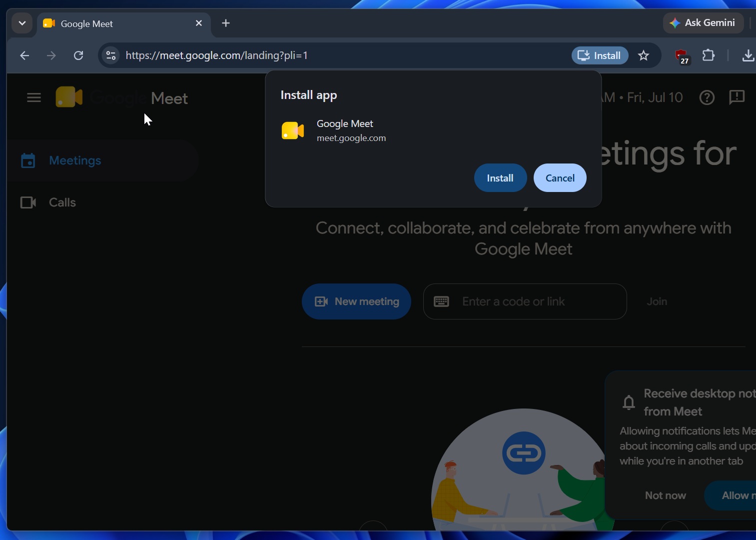This screenshot has width=756, height=540.
Task: Open the tab search dropdown arrow
Action: click(x=22, y=23)
